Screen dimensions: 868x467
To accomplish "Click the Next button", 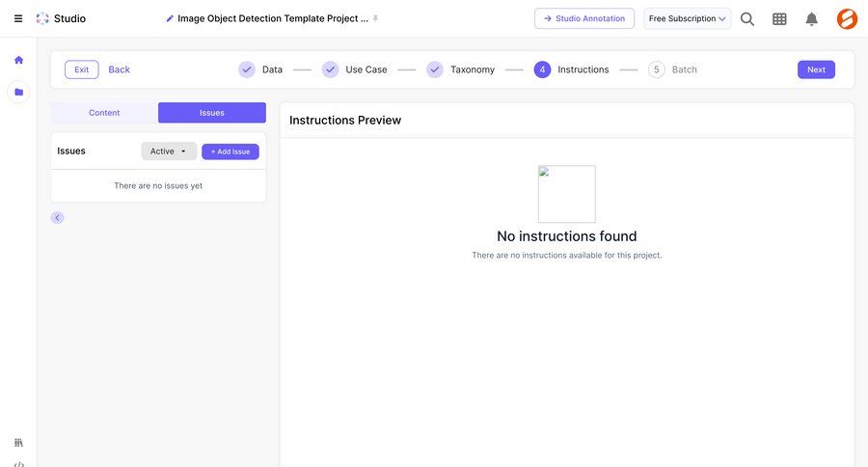I will [816, 69].
